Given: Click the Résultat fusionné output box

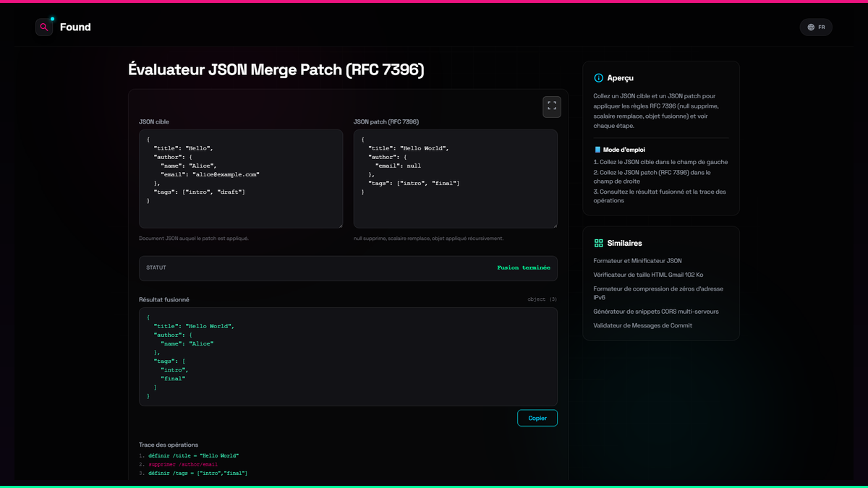Looking at the screenshot, I should click(348, 356).
